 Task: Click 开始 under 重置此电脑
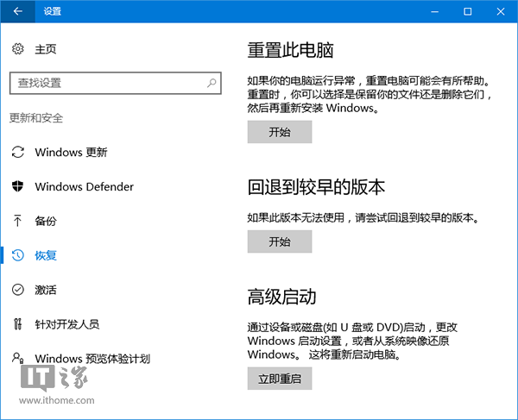pos(280,132)
